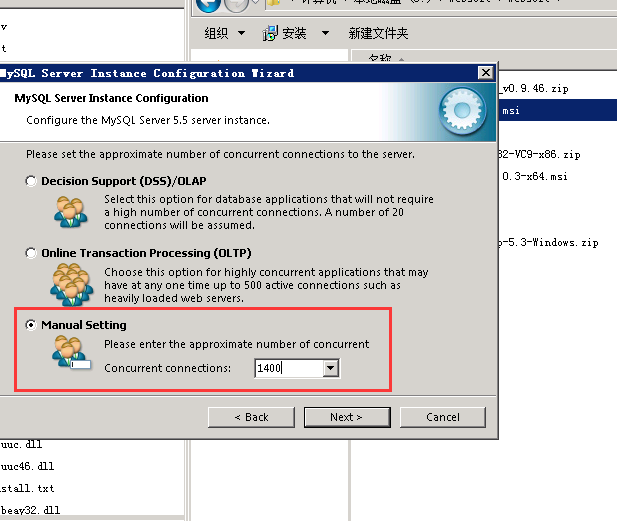Click the forward arrow in Explorer
Image resolution: width=617 pixels, height=521 pixels.
click(x=235, y=4)
